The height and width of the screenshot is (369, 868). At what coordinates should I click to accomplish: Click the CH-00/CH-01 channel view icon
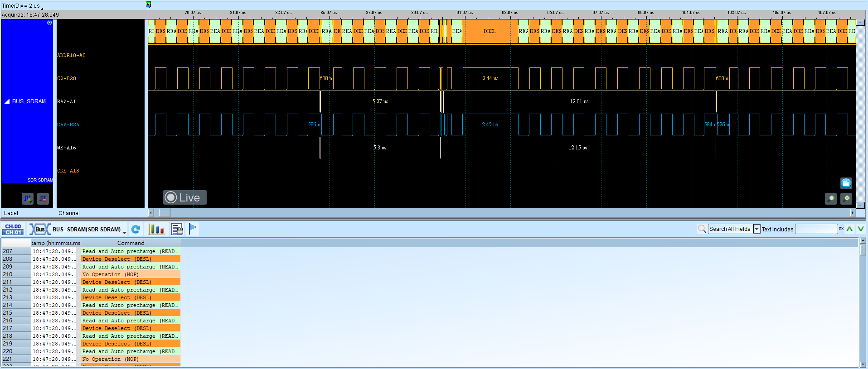click(13, 229)
